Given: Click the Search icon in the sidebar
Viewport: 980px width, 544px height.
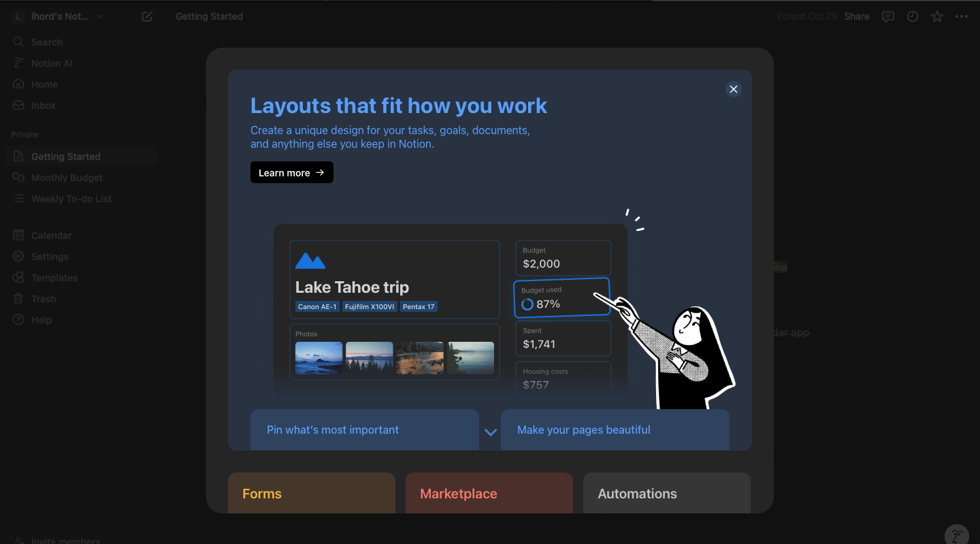Looking at the screenshot, I should (18, 42).
